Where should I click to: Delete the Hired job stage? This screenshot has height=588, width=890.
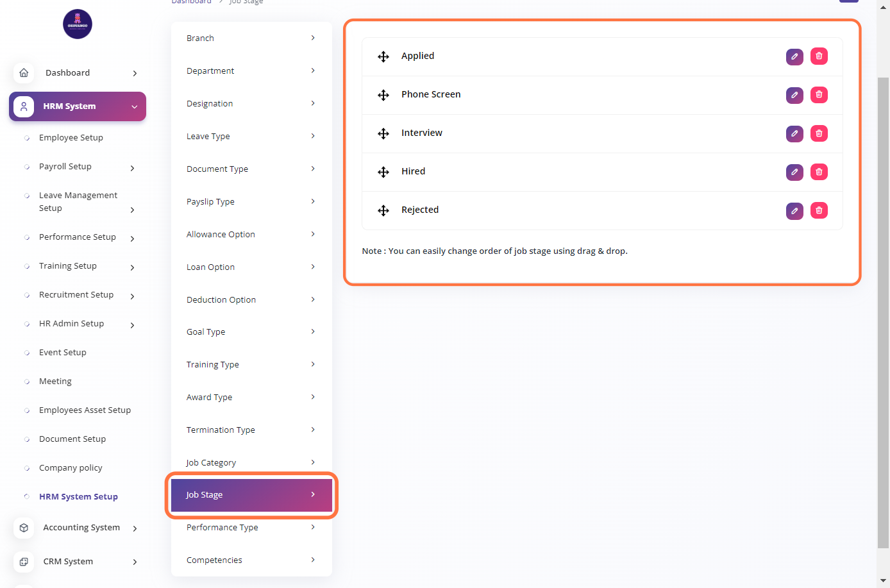819,172
